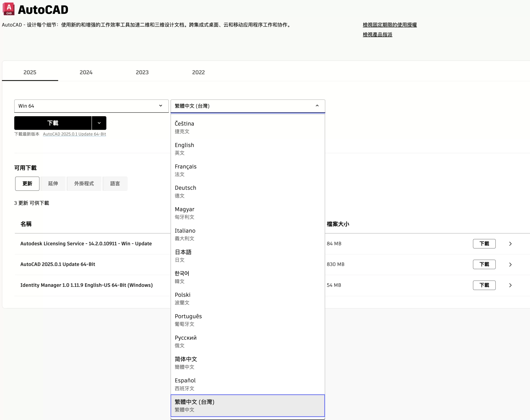
Task: Expand details arrow for Autodesk Licensing Service row
Action: 510,244
